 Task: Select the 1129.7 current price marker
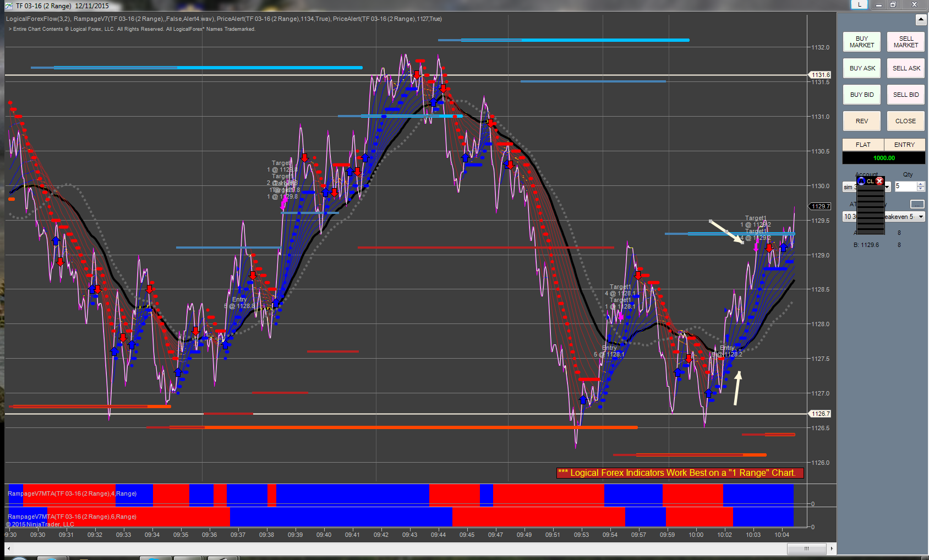(820, 206)
